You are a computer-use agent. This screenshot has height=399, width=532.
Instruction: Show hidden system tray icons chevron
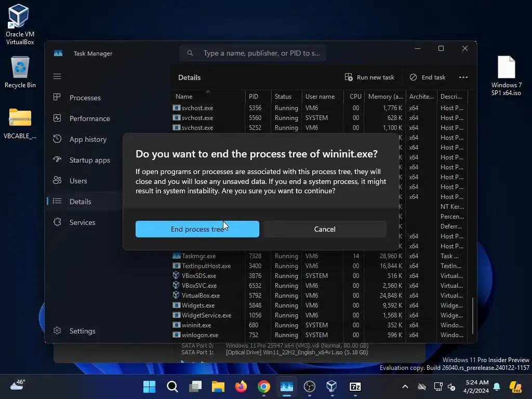(x=405, y=387)
